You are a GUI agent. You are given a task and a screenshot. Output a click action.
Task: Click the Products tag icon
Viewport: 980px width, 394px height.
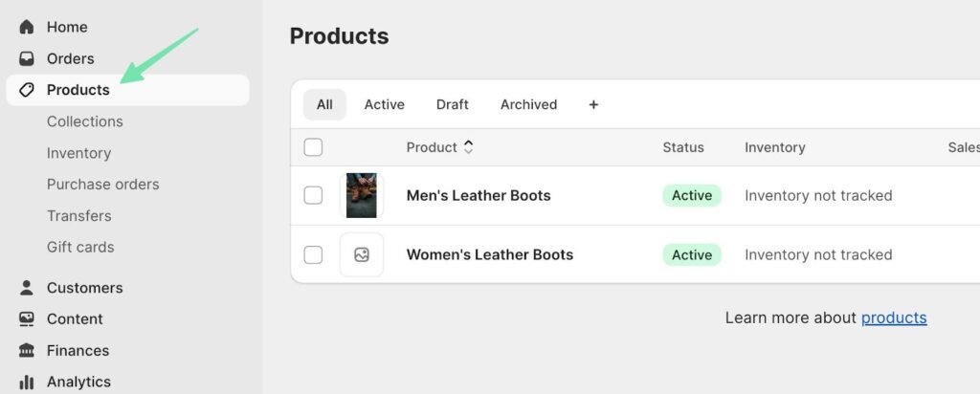point(27,90)
